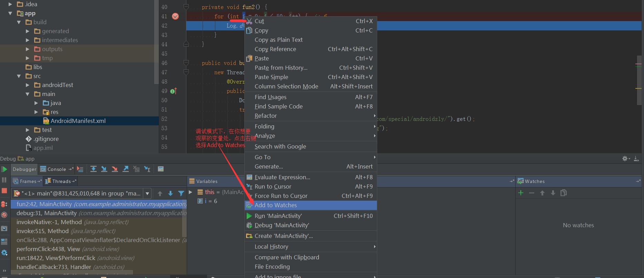Remove watch with the minus icon
The height and width of the screenshot is (278, 644).
pos(531,193)
